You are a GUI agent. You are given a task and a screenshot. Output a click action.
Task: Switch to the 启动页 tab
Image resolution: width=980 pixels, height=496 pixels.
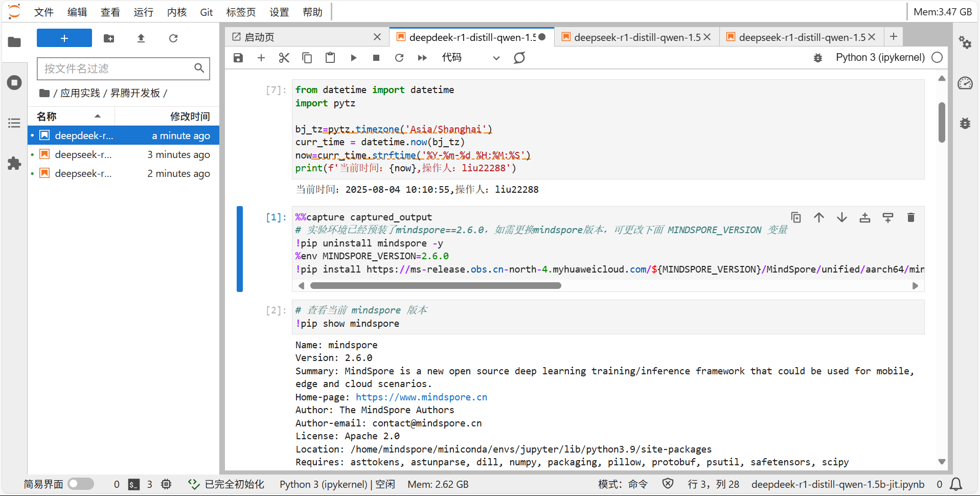pos(259,37)
